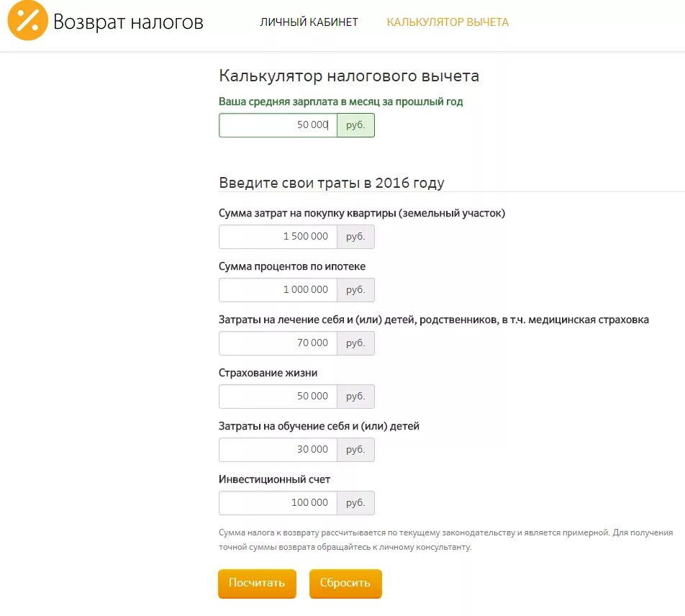
Task: Click the apartment purchase cost field
Action: coord(278,237)
